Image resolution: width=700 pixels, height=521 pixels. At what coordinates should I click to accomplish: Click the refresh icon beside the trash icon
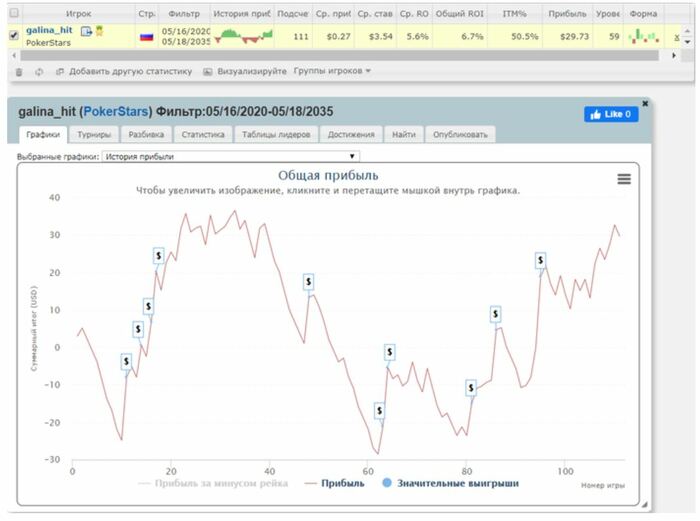coord(39,72)
